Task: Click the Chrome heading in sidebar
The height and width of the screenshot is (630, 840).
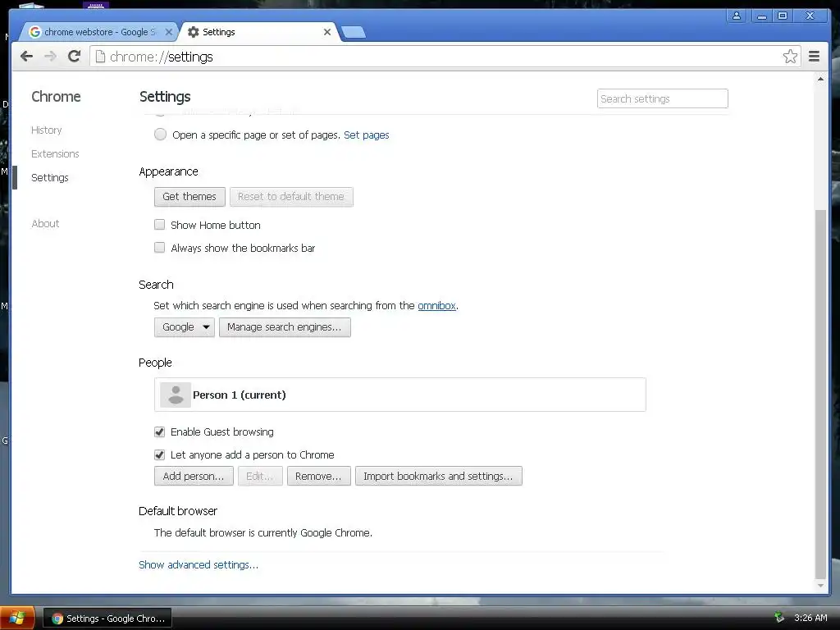Action: pos(57,97)
